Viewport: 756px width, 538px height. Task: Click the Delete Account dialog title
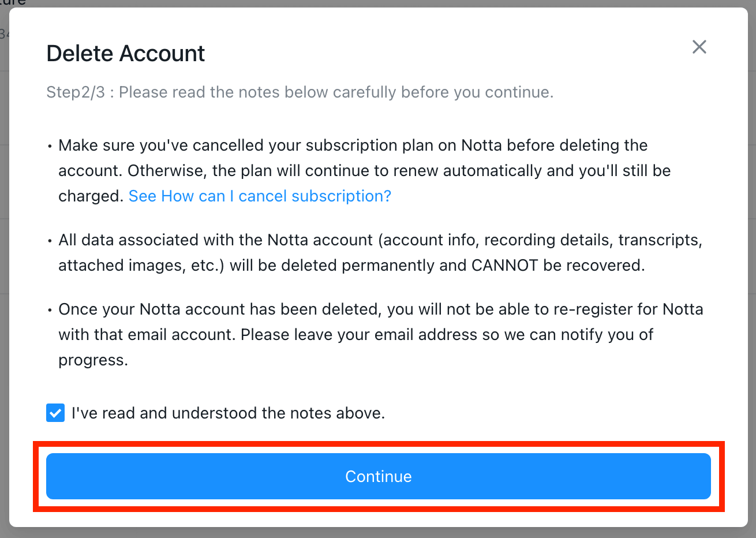click(x=125, y=53)
